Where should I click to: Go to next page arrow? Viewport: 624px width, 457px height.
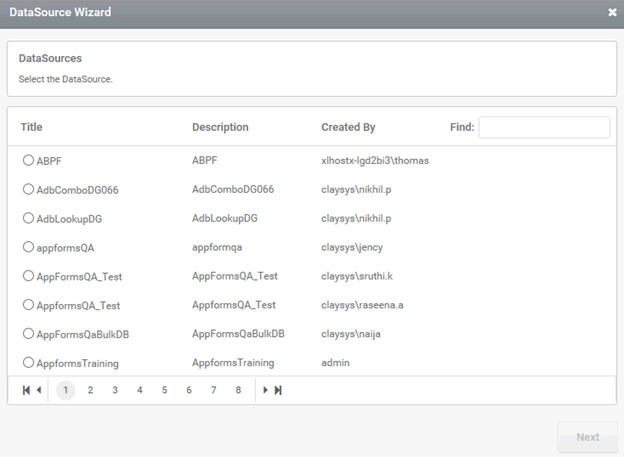(265, 390)
